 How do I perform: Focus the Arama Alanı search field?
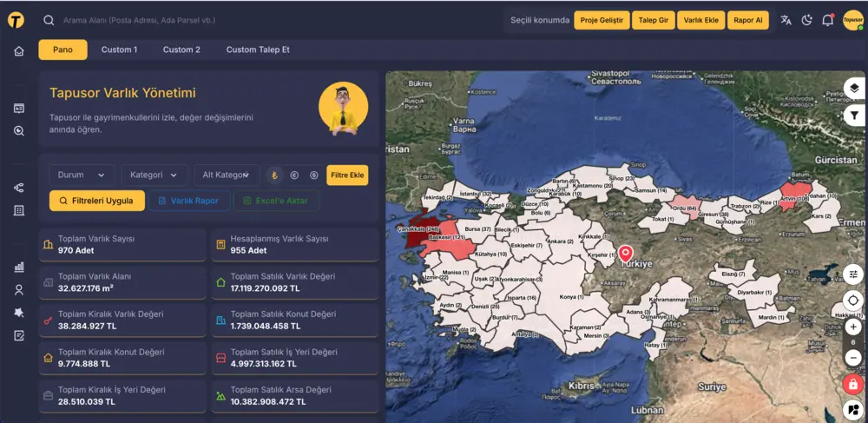pyautogui.click(x=139, y=21)
